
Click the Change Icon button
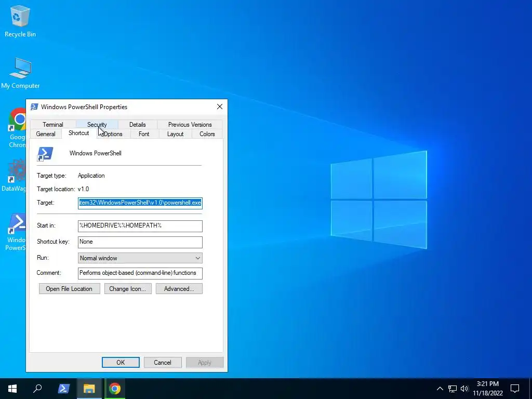point(128,289)
